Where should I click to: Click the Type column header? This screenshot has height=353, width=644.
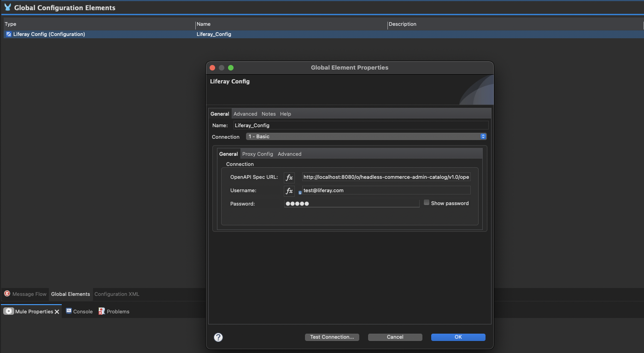pyautogui.click(x=99, y=24)
